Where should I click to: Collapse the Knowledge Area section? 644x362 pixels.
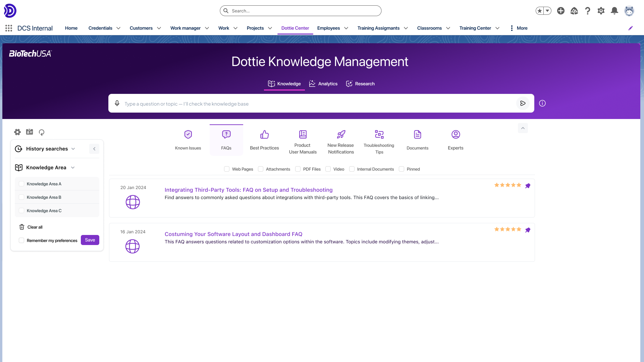click(73, 168)
